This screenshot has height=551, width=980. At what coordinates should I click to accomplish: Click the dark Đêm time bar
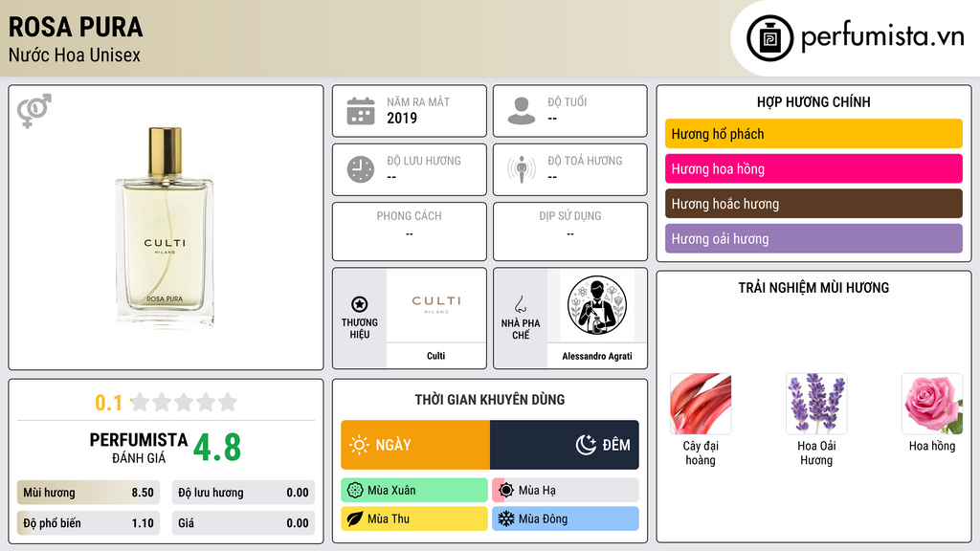click(565, 445)
